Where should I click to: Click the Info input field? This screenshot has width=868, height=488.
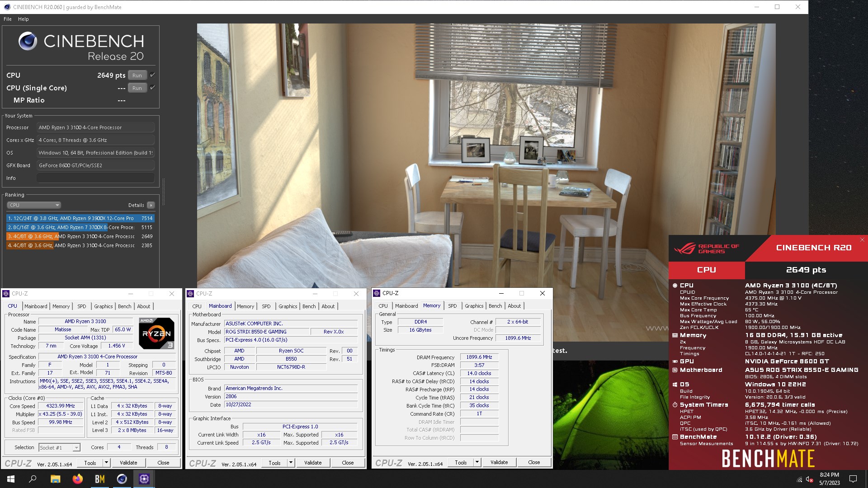pyautogui.click(x=95, y=178)
